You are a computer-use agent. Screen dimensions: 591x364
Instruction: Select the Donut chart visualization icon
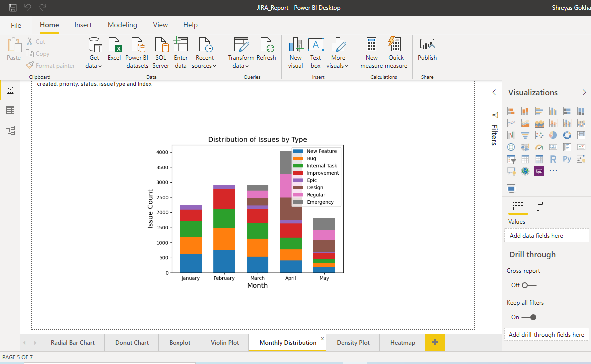(x=567, y=135)
